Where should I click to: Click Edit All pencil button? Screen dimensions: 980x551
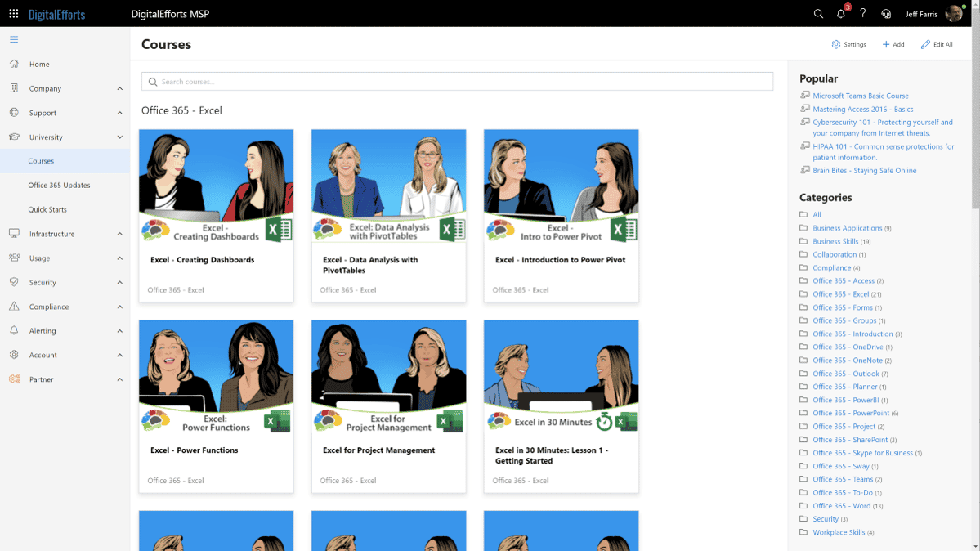click(937, 44)
